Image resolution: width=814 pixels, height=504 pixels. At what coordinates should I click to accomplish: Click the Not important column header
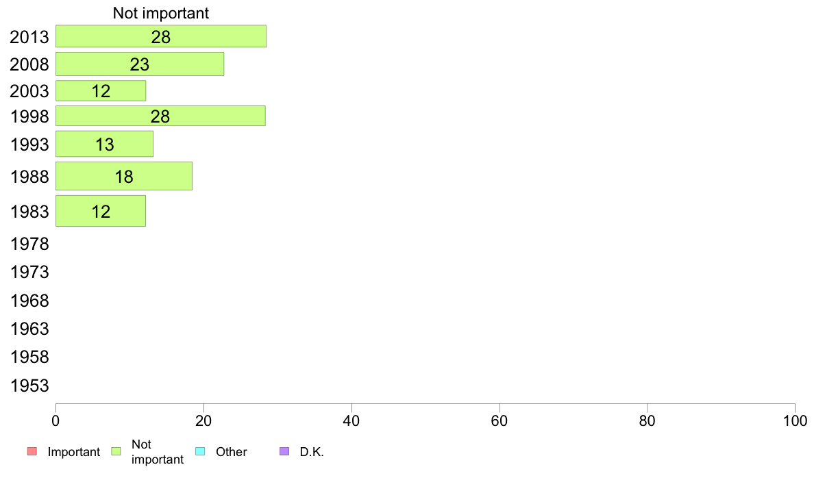click(161, 13)
